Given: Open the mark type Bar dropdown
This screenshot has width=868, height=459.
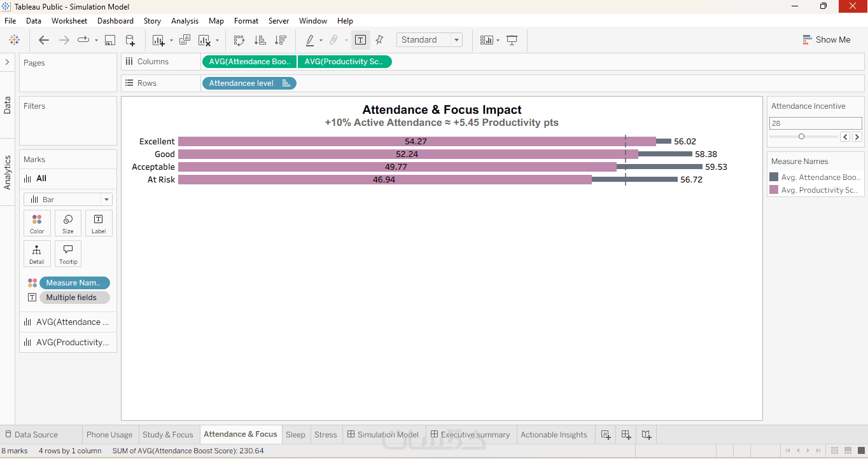Looking at the screenshot, I should (68, 200).
